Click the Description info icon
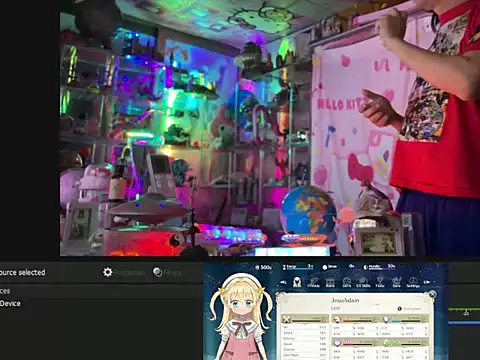Screen dimensions: 480x360 (400, 309)
